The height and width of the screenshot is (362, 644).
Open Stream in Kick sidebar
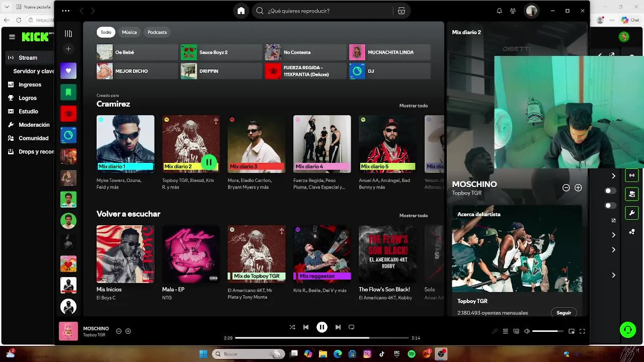click(x=30, y=58)
